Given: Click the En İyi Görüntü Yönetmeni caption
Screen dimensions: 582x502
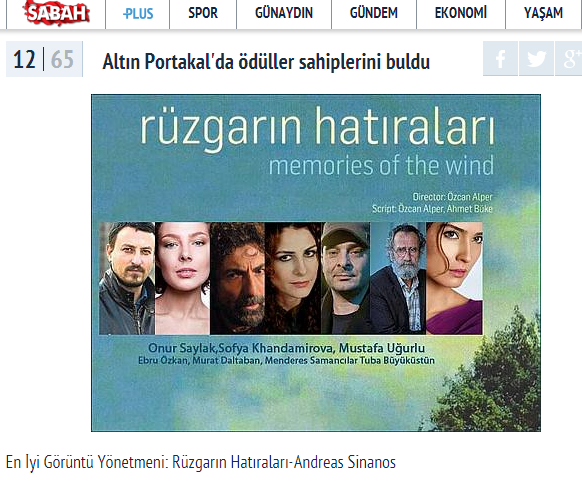Looking at the screenshot, I should tap(201, 463).
